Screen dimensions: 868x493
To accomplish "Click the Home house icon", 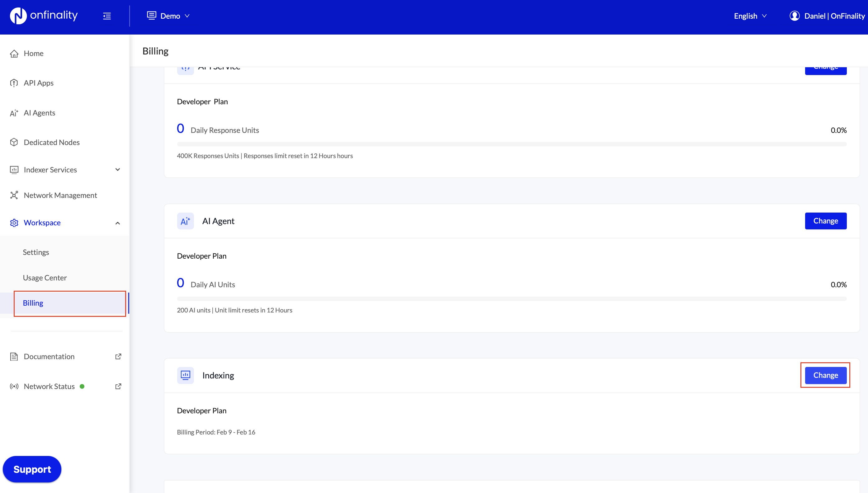I will 14,54.
